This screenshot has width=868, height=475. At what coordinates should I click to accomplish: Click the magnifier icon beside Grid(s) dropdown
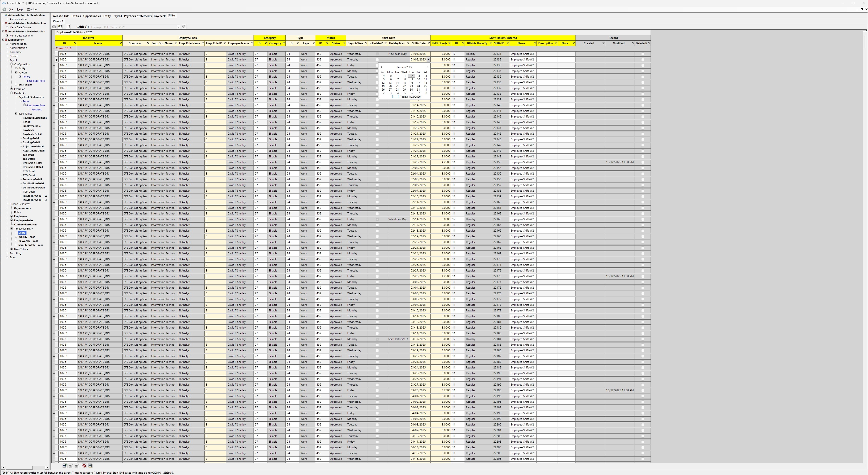184,27
